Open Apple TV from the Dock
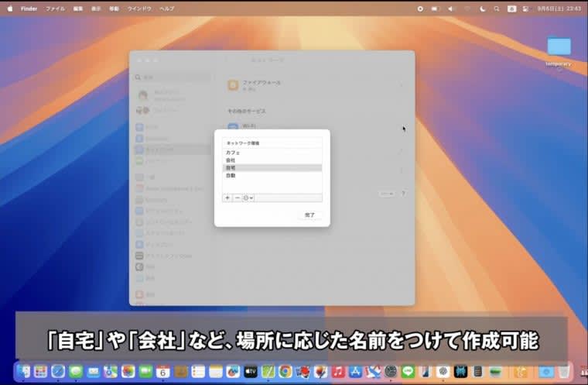588x385 pixels. point(251,372)
